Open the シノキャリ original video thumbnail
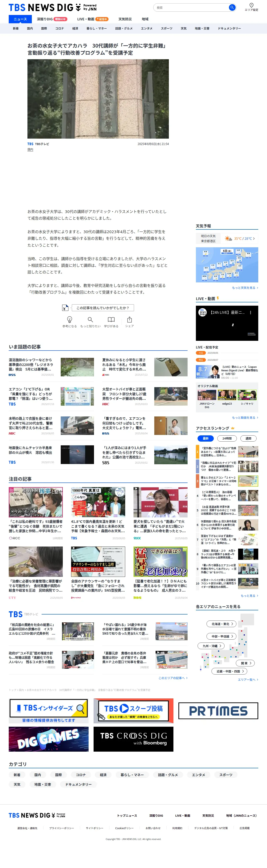This screenshot has height=868, width=267. (x=247, y=395)
